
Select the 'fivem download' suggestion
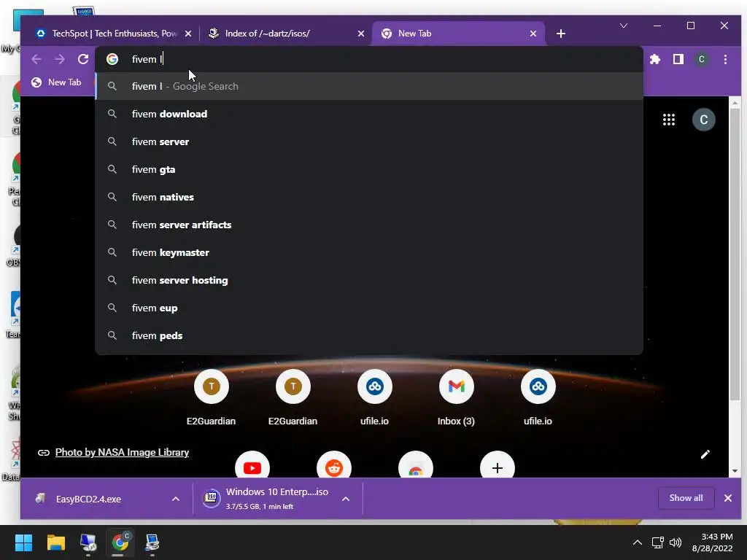[x=369, y=114]
